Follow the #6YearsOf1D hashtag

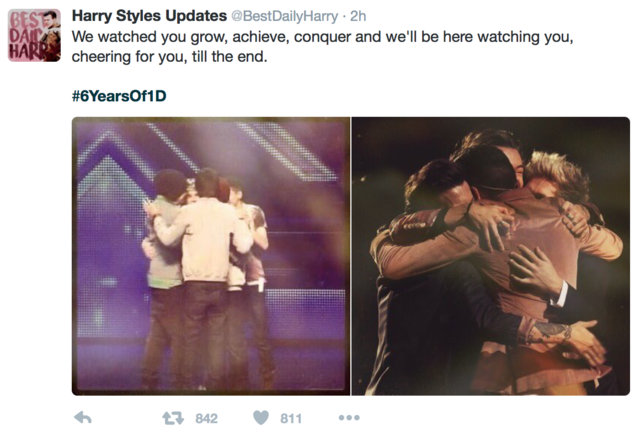[119, 96]
